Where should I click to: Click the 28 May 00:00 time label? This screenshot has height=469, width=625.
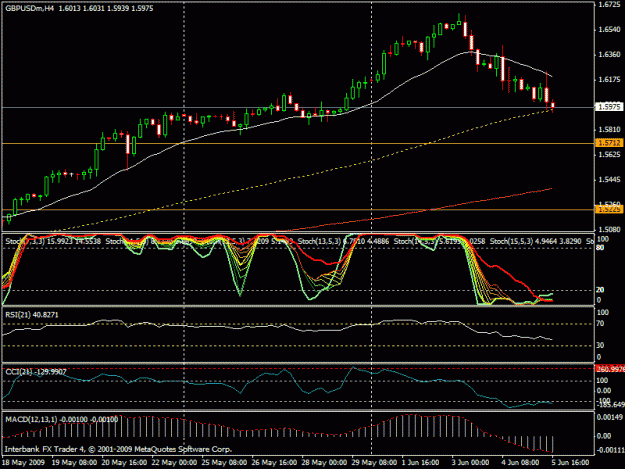tap(324, 463)
